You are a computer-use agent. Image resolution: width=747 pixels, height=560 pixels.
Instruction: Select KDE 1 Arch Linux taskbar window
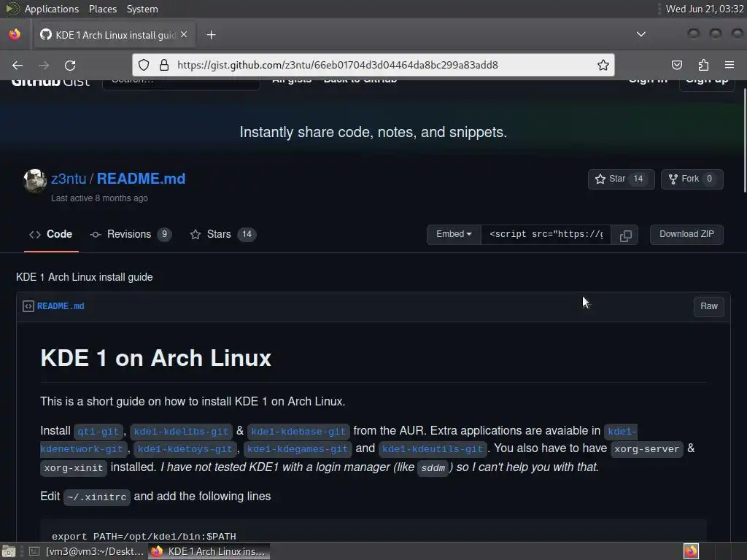209,551
